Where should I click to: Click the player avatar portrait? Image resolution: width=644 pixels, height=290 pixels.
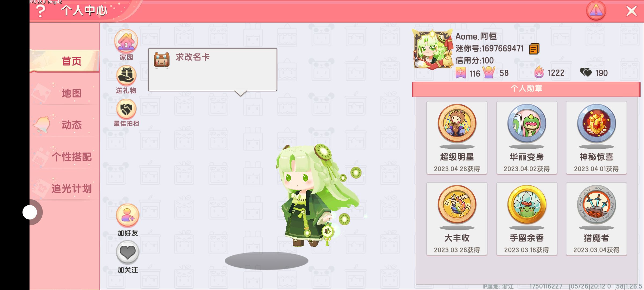[433, 50]
